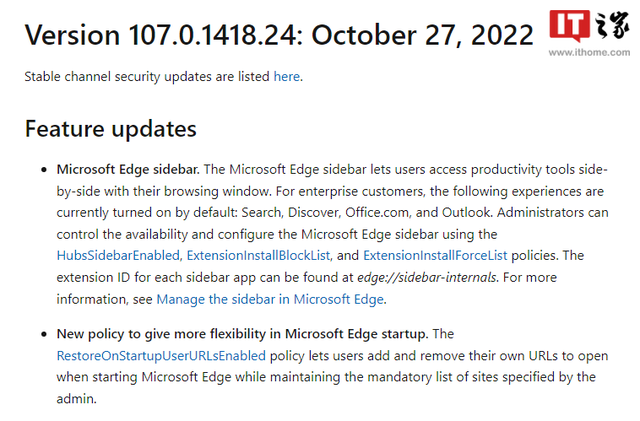Click the italic edge://sidebar-internals text
The image size is (640, 421).
427,278
